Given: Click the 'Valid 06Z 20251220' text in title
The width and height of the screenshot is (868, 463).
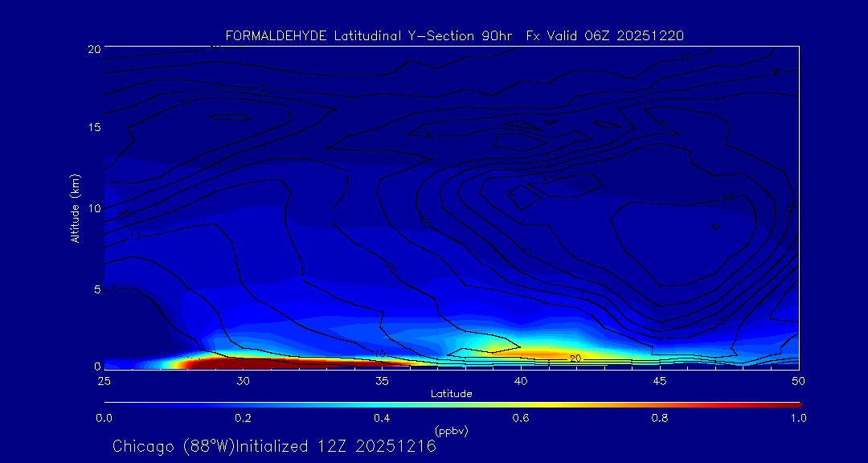Looking at the screenshot, I should 615,35.
